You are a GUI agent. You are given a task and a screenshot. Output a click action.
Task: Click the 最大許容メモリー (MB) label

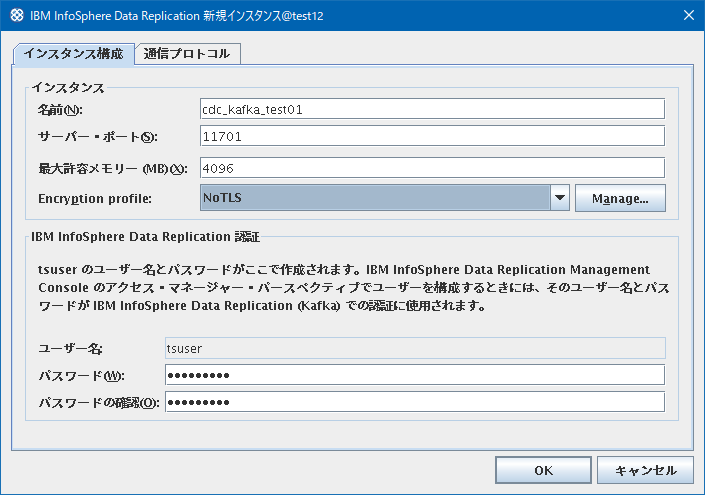click(x=113, y=169)
